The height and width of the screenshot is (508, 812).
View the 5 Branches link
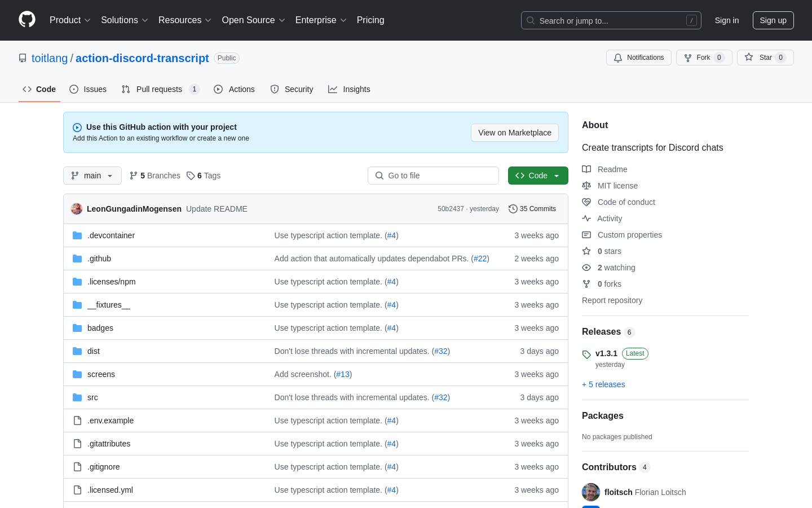pyautogui.click(x=155, y=176)
